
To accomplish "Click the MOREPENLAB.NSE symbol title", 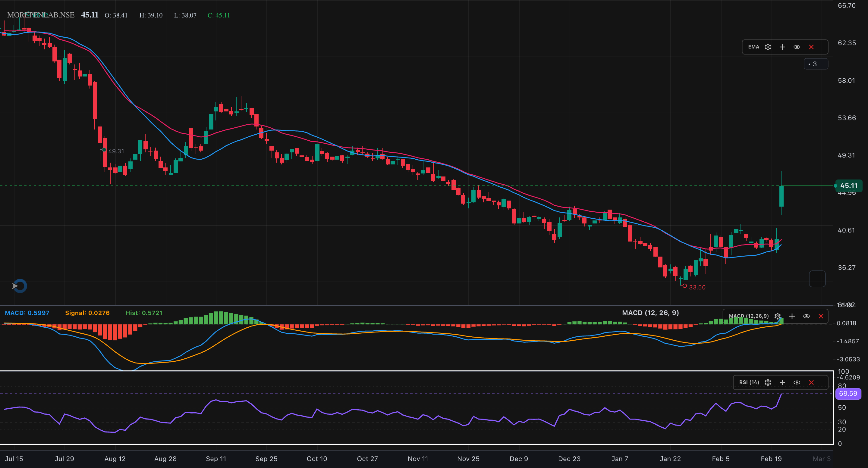I will [x=41, y=15].
